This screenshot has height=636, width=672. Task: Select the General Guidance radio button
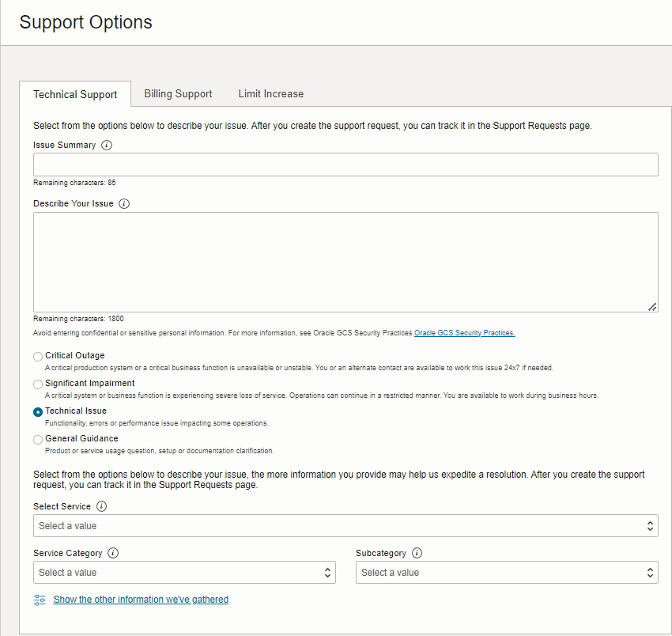pos(38,440)
